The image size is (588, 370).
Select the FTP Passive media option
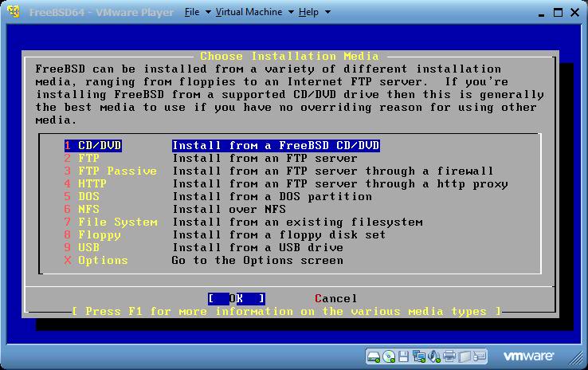pos(111,171)
